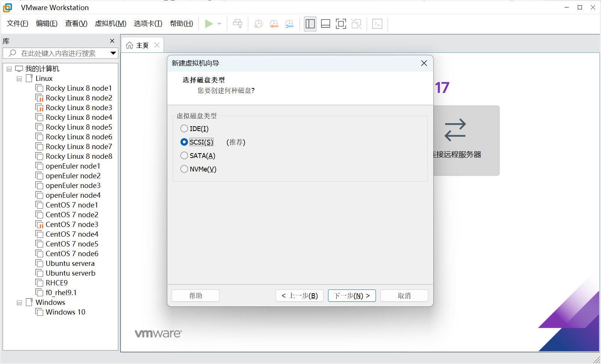Screen dimensions: 601x364
Task: Click the revert to snapshot toolbar icon
Action: click(274, 24)
